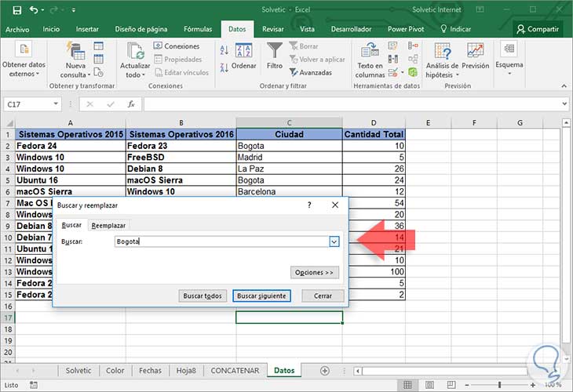The image size is (573, 392).
Task: Click the Remove Duplicates icon
Action: point(392,59)
